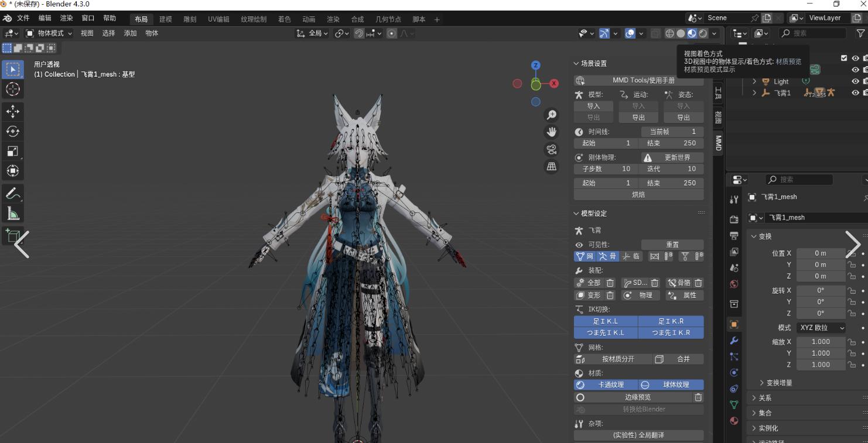Open the 物体模式 mode dropdown

49,33
